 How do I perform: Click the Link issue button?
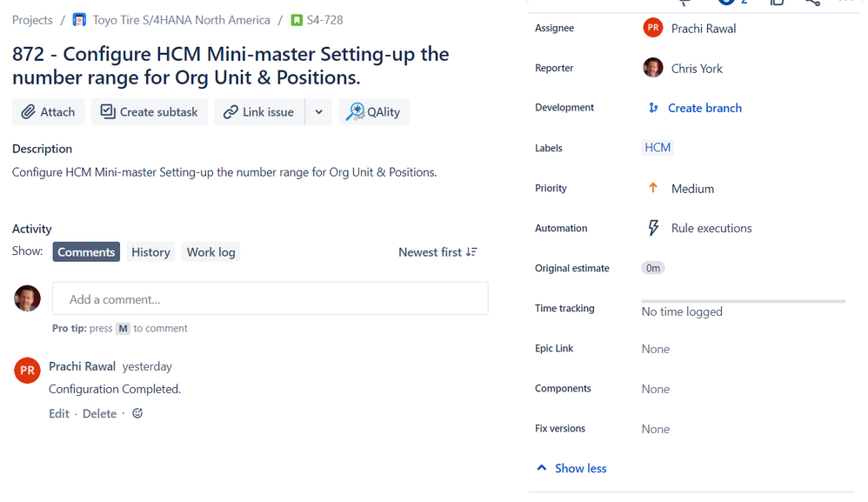pos(259,112)
